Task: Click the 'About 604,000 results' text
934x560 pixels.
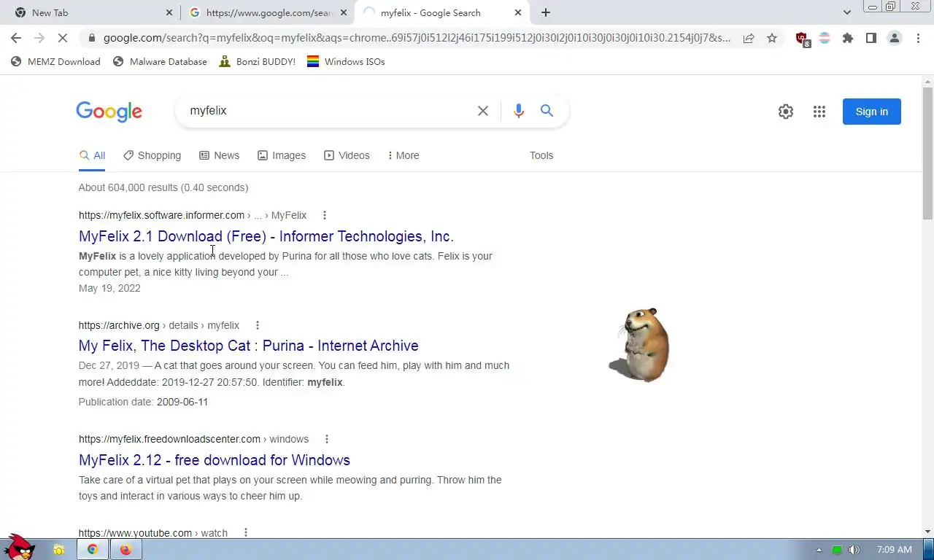Action: pos(163,187)
